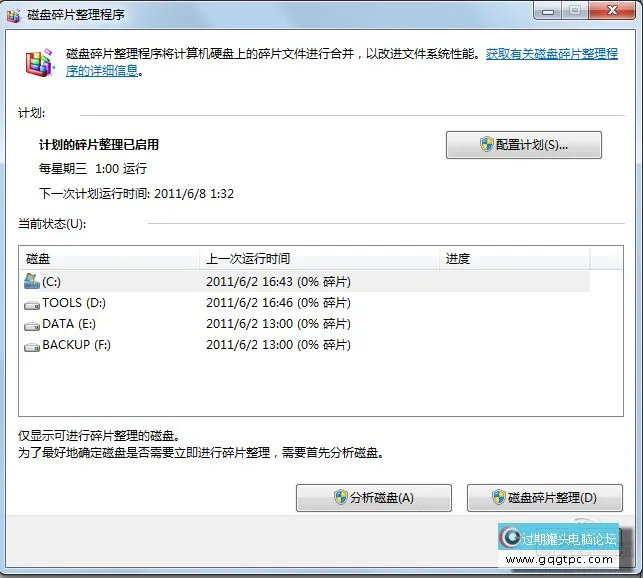The image size is (643, 578).
Task: Click the 当前状态(U): label
Action: click(x=52, y=224)
